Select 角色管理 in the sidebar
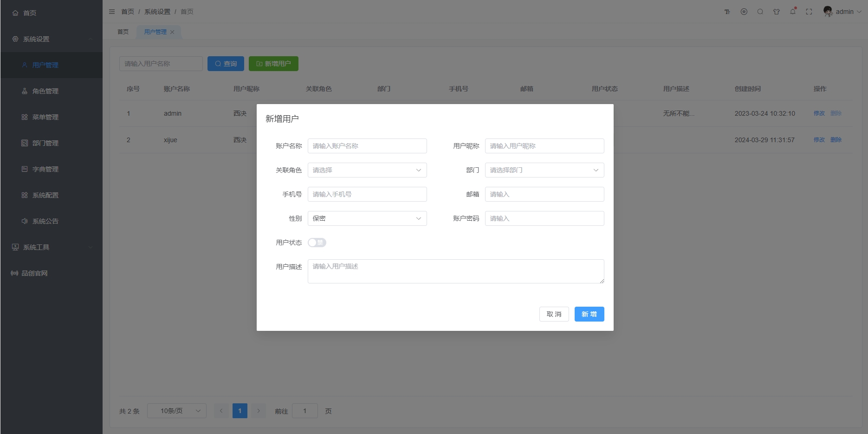Viewport: 868px width, 434px height. 45,91
